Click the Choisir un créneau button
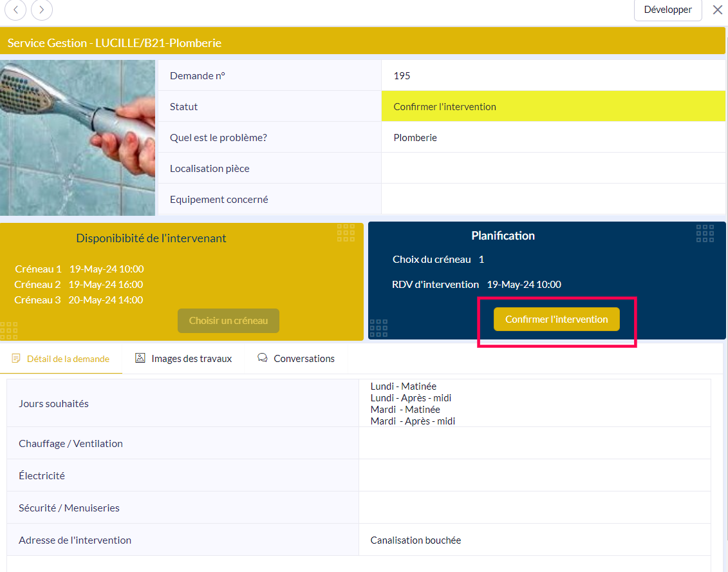 tap(229, 321)
